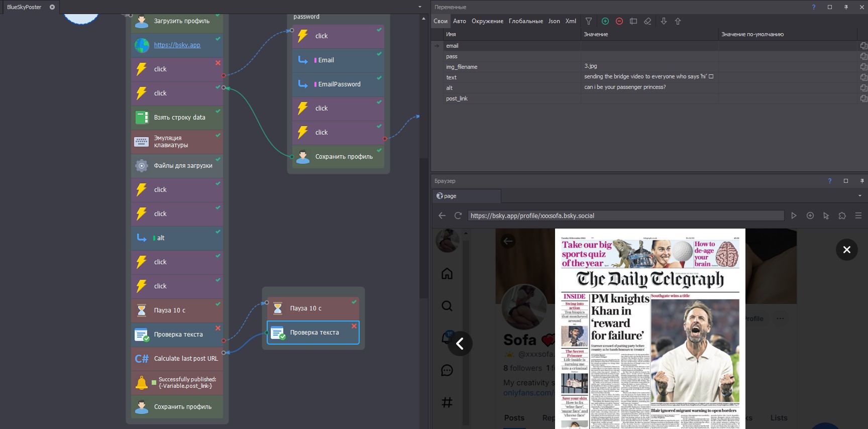Activate the element picker cursor icon
868x429 pixels.
pos(826,216)
